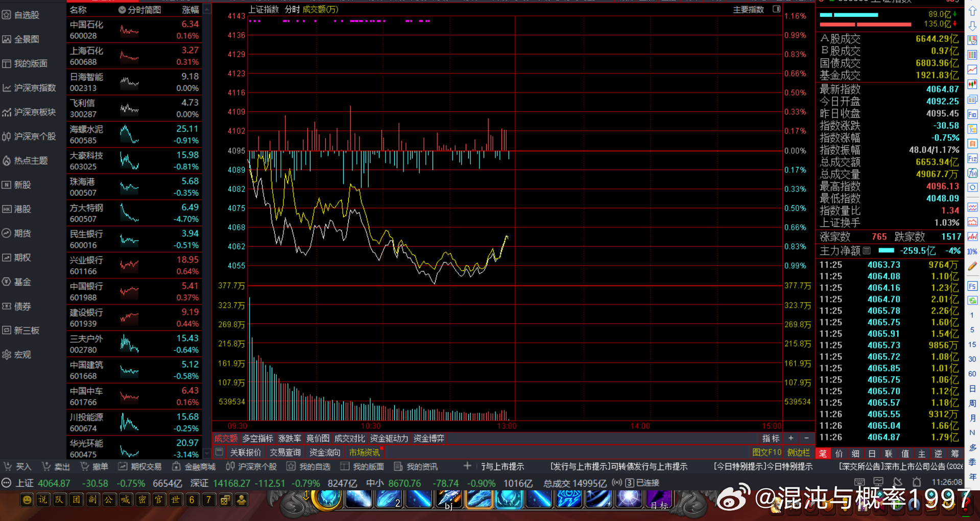Open the 宏观 macro data section

click(x=17, y=354)
